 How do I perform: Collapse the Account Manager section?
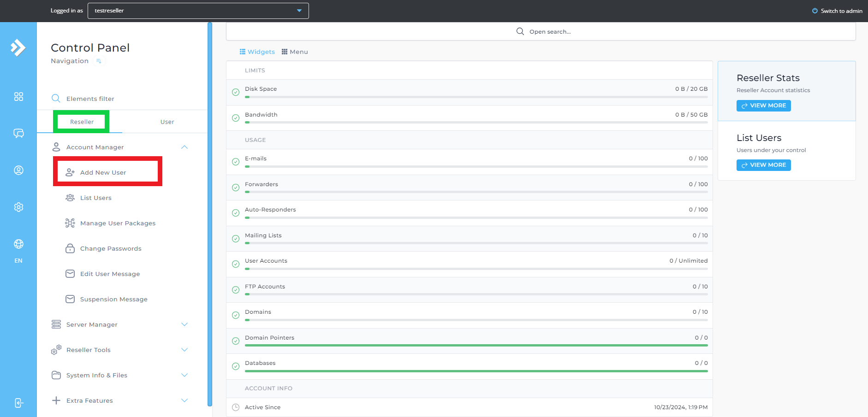pos(184,147)
